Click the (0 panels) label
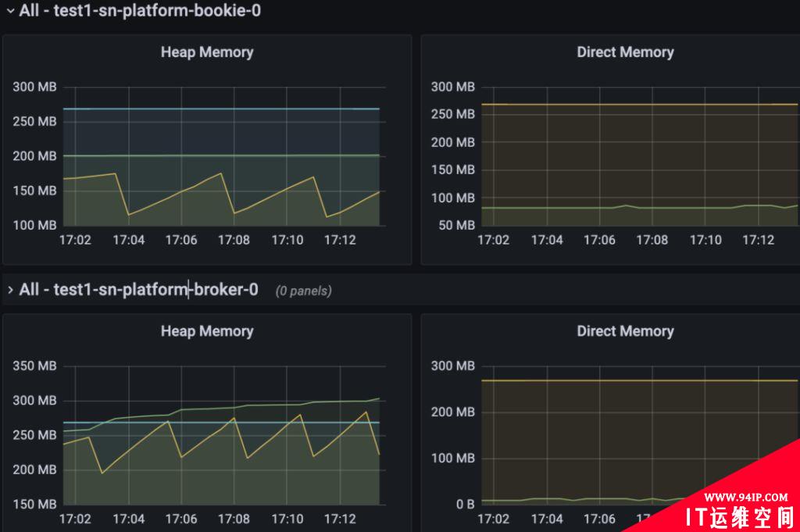 click(304, 291)
